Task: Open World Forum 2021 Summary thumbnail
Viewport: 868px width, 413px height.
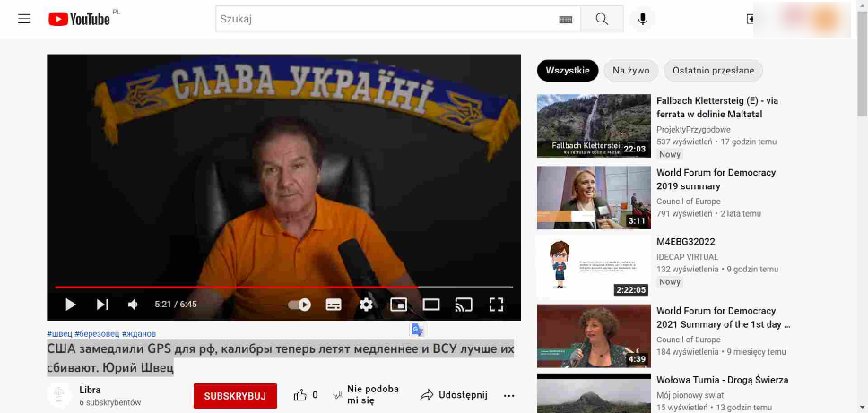Action: click(594, 336)
